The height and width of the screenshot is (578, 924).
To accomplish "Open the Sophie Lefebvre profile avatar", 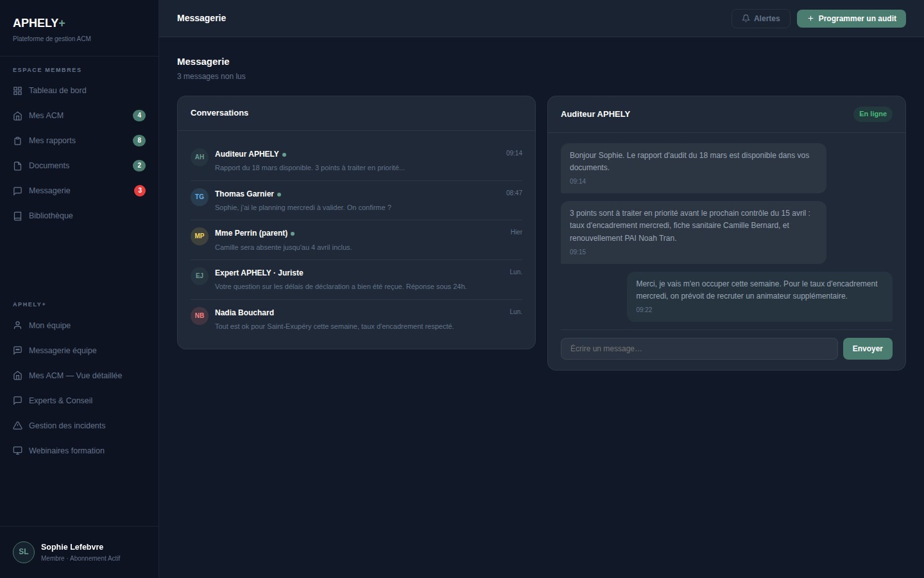I will click(24, 552).
